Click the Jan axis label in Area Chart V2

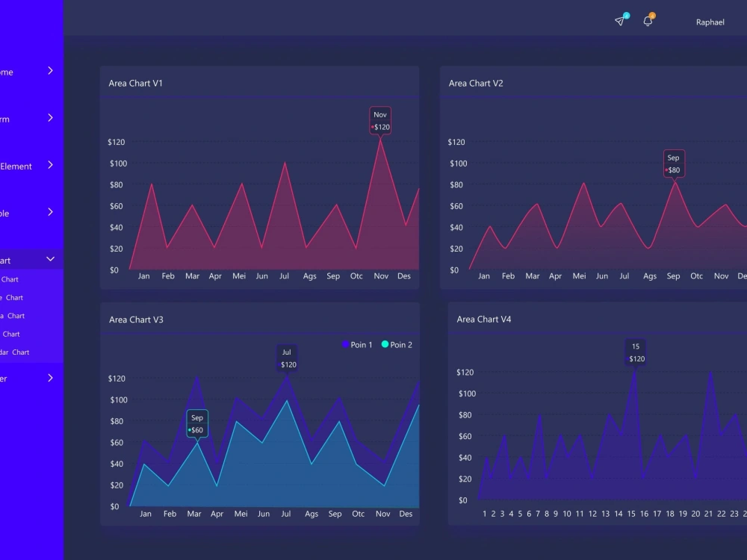pos(483,276)
